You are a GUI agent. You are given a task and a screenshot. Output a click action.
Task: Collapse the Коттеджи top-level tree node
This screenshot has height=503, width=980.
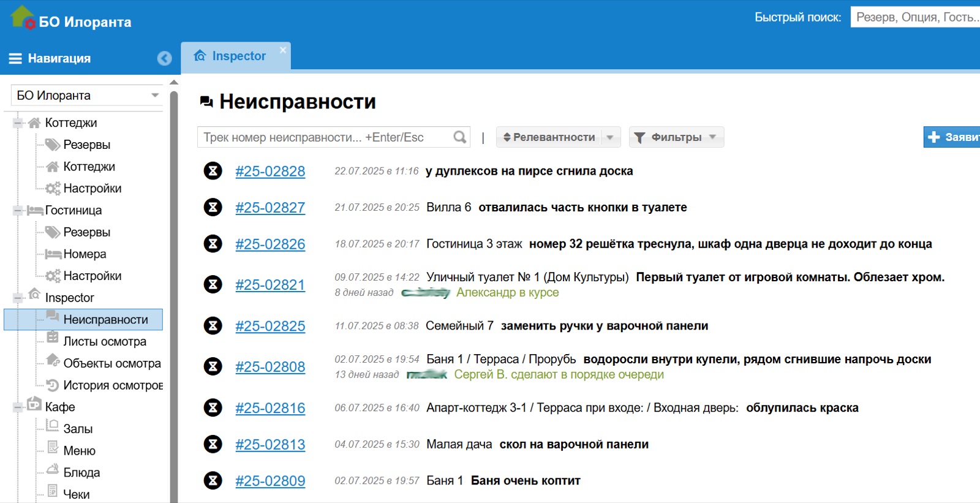(18, 123)
